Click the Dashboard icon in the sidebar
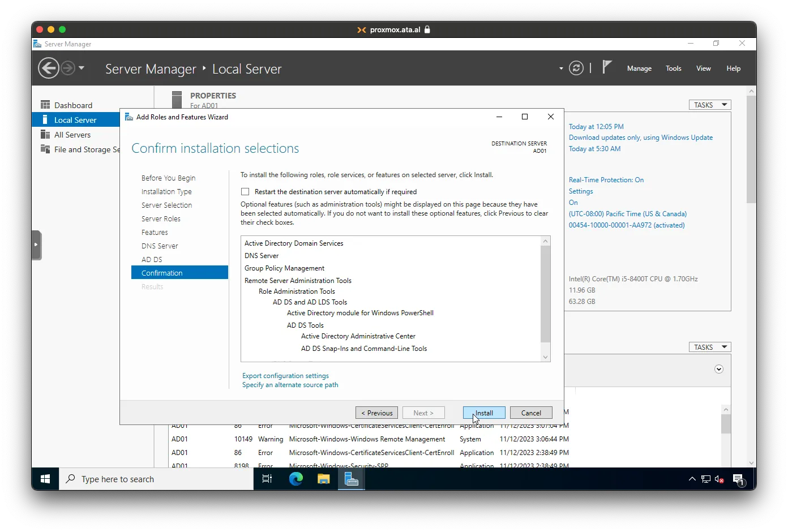The width and height of the screenshot is (788, 532). click(45, 105)
